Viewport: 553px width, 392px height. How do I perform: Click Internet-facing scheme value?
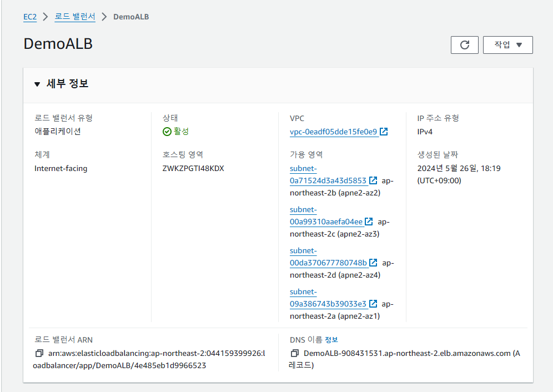click(61, 168)
